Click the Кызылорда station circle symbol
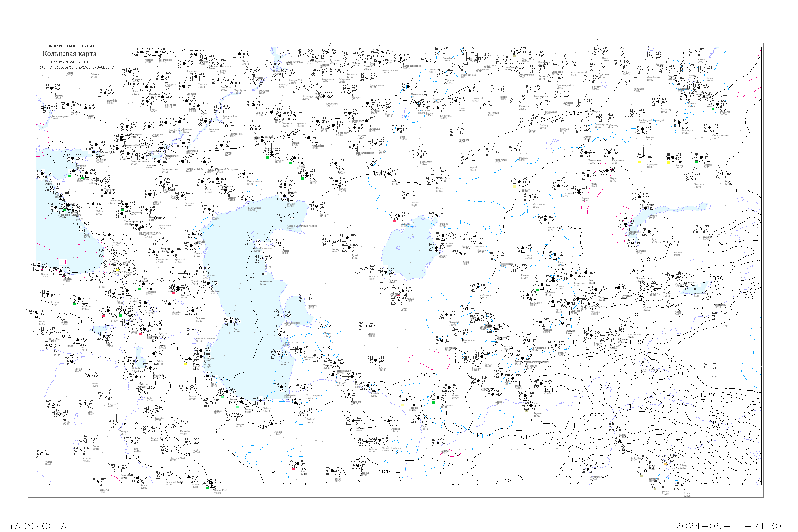Viewport: 798px width, 532px height. coord(498,256)
